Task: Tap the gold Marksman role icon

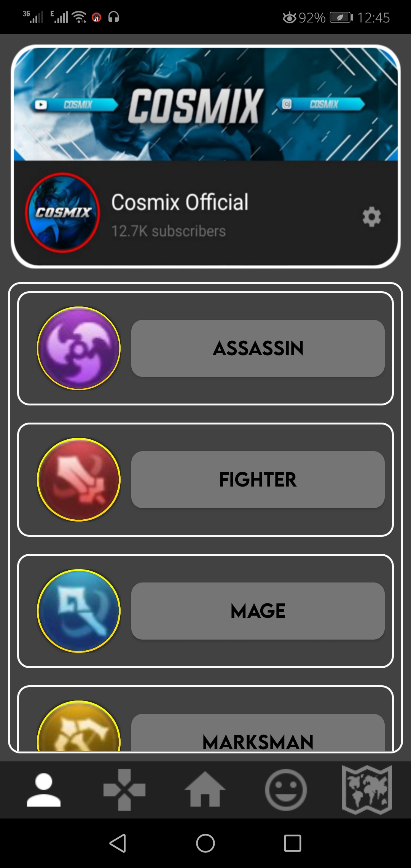Action: (x=79, y=726)
